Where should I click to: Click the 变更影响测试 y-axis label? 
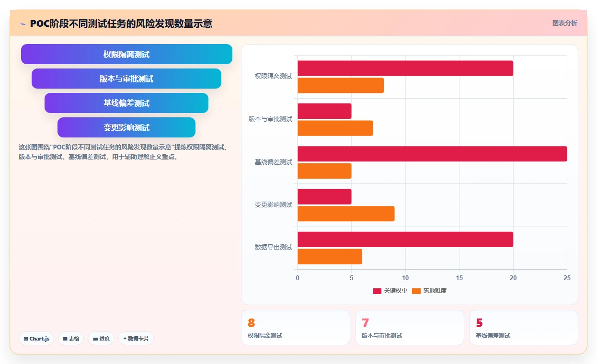(274, 205)
